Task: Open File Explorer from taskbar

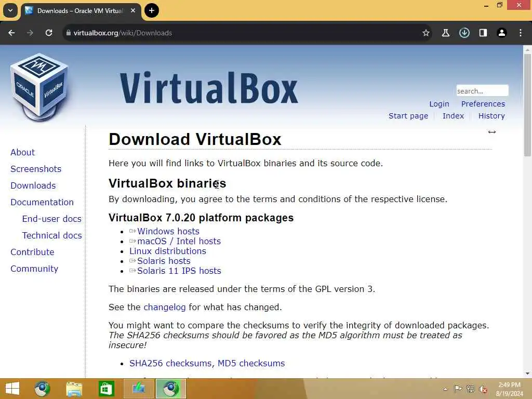Action: click(x=74, y=389)
